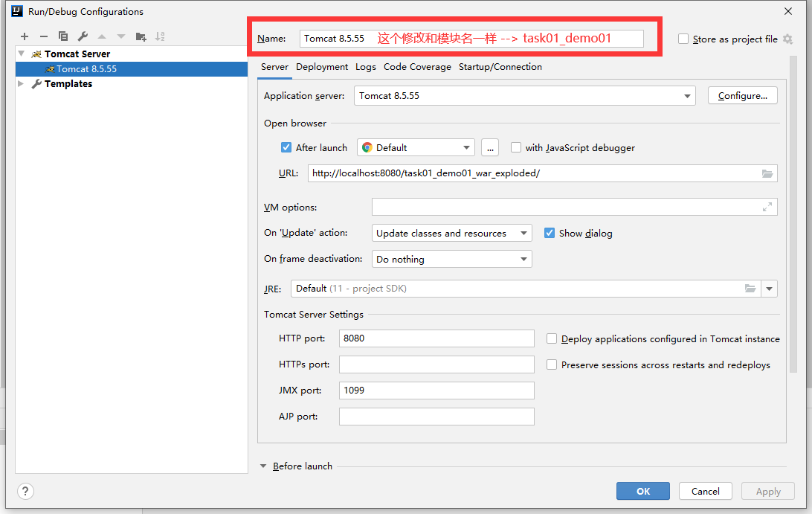Open JRE dropdown arrow
812x514 pixels.
(769, 289)
